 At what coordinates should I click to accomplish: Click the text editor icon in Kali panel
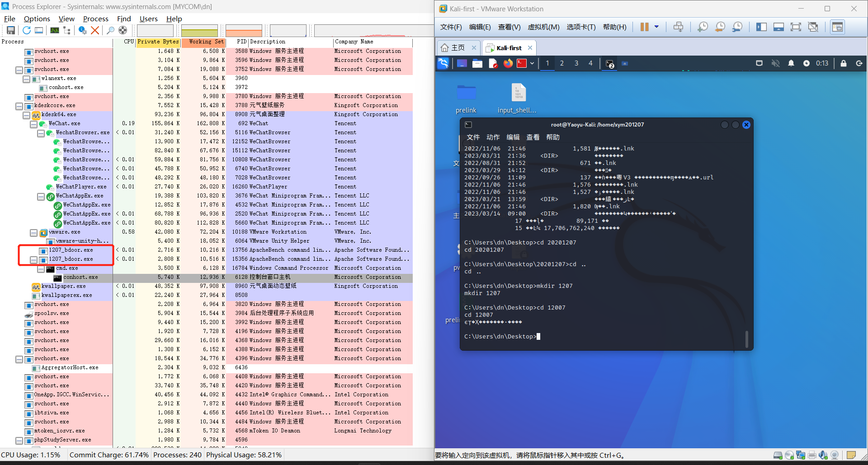pos(493,63)
